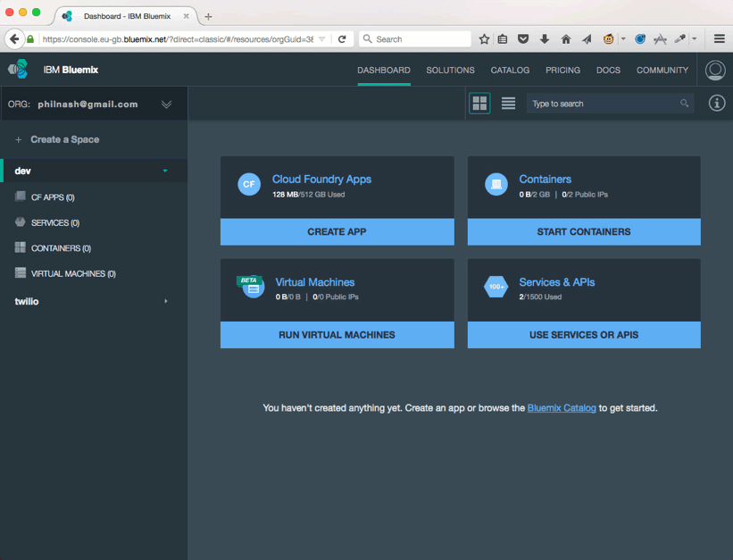
Task: Open the browser bookmarks list icon
Action: click(503, 38)
